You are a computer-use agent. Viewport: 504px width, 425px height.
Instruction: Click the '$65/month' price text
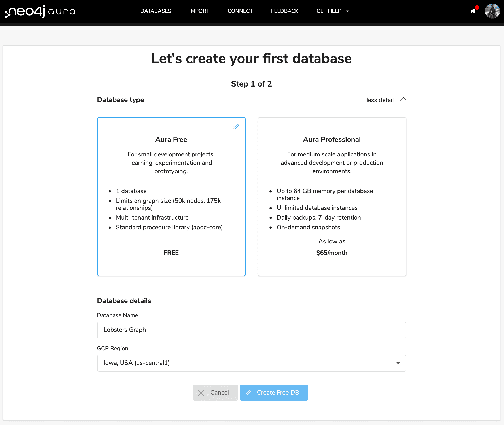point(332,253)
